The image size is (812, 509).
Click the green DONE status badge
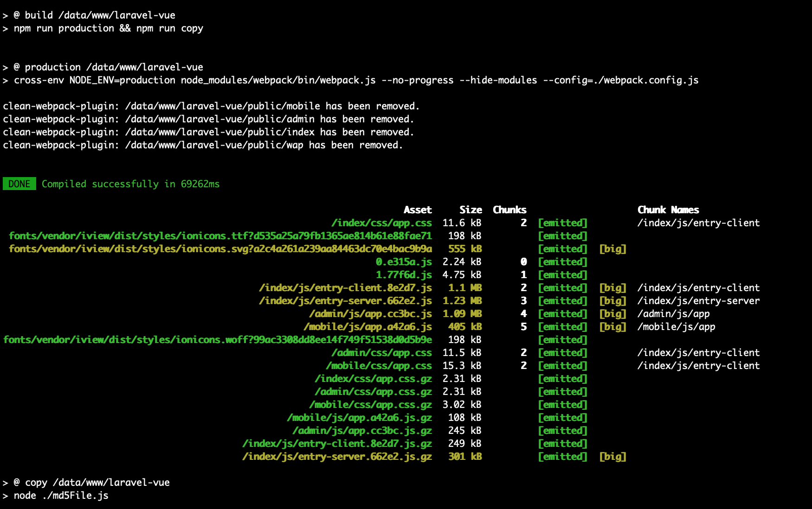(19, 184)
